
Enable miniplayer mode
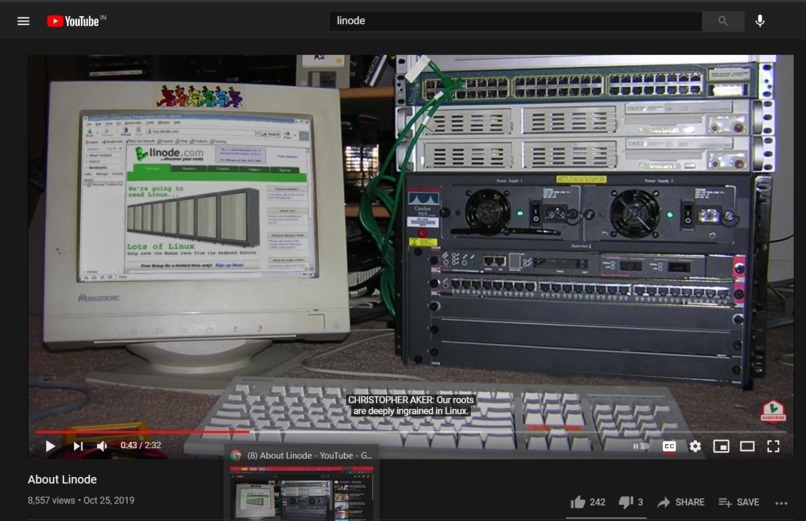click(x=721, y=446)
